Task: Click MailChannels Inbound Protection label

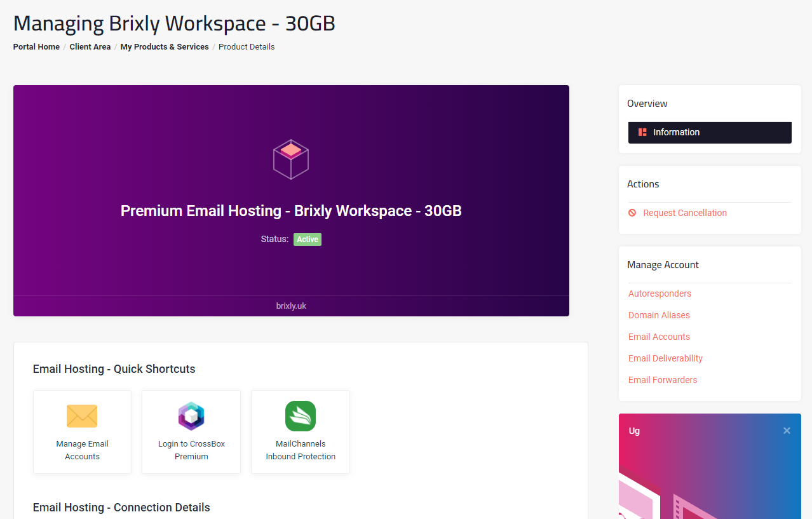Action: [x=301, y=450]
